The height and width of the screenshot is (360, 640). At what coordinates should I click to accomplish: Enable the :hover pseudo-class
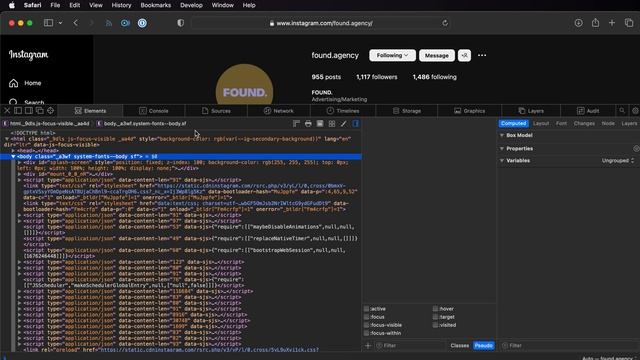pos(435,309)
